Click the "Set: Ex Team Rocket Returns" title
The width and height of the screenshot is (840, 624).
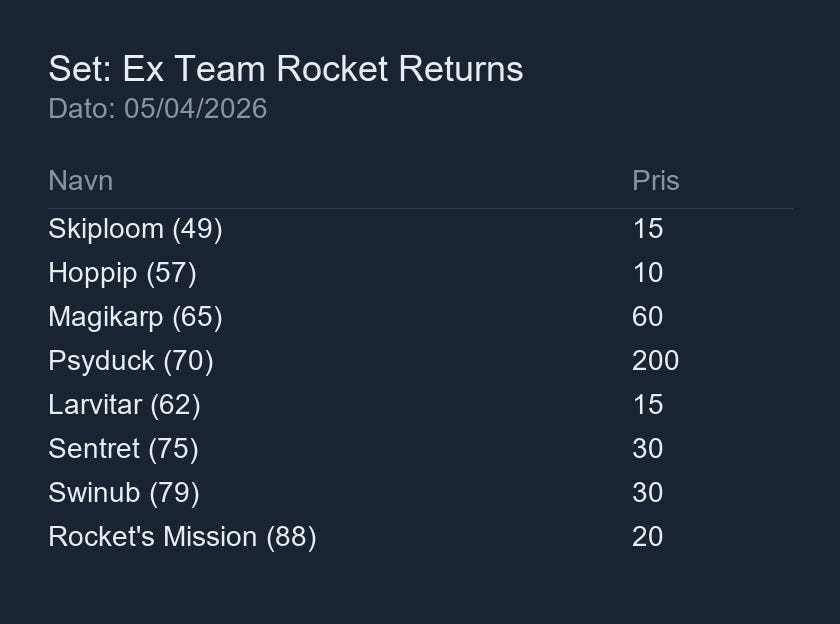[285, 69]
